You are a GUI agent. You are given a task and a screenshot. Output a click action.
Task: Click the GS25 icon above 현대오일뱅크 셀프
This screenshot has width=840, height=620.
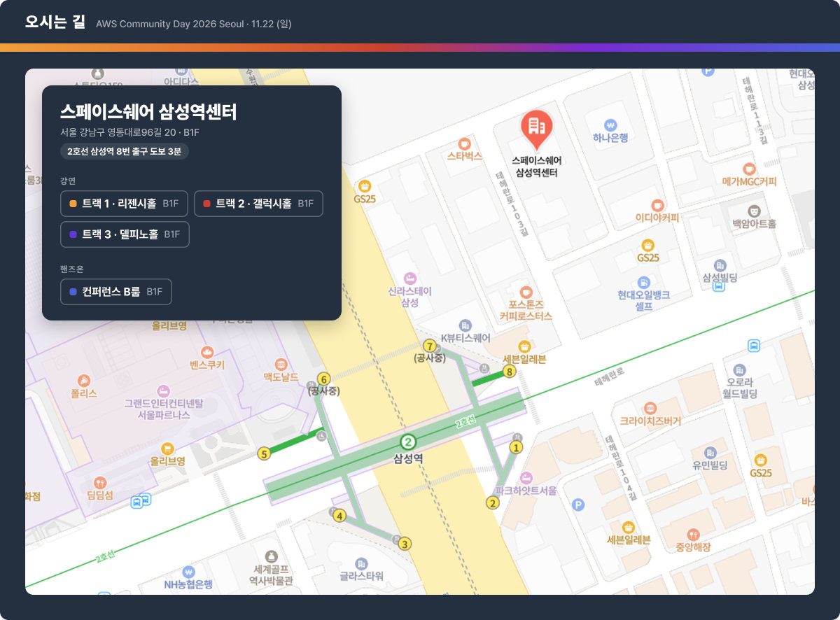pos(648,245)
